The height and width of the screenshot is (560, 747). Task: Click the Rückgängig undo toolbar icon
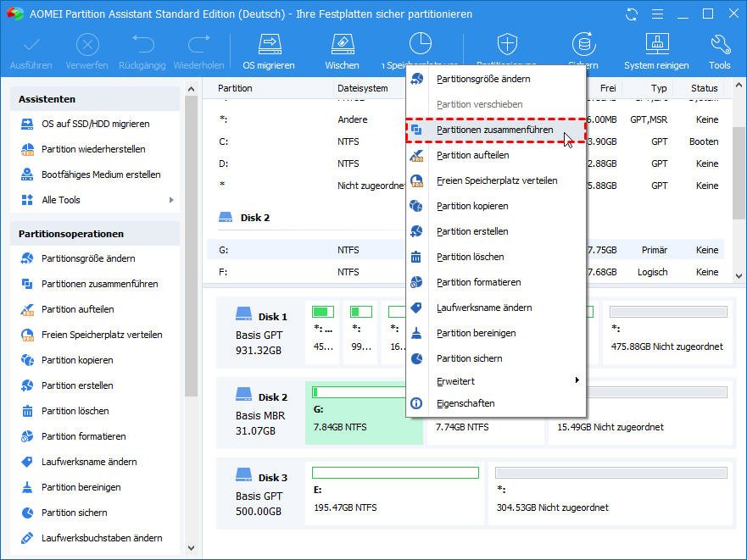point(142,44)
